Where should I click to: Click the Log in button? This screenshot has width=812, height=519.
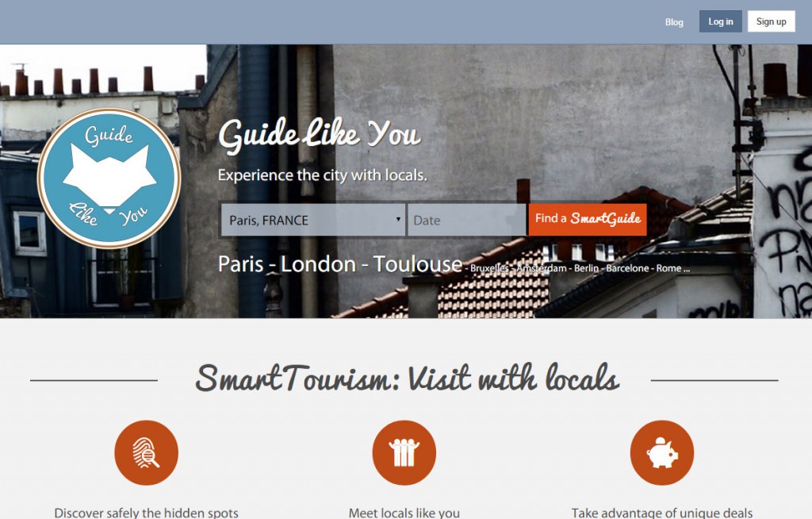720,21
